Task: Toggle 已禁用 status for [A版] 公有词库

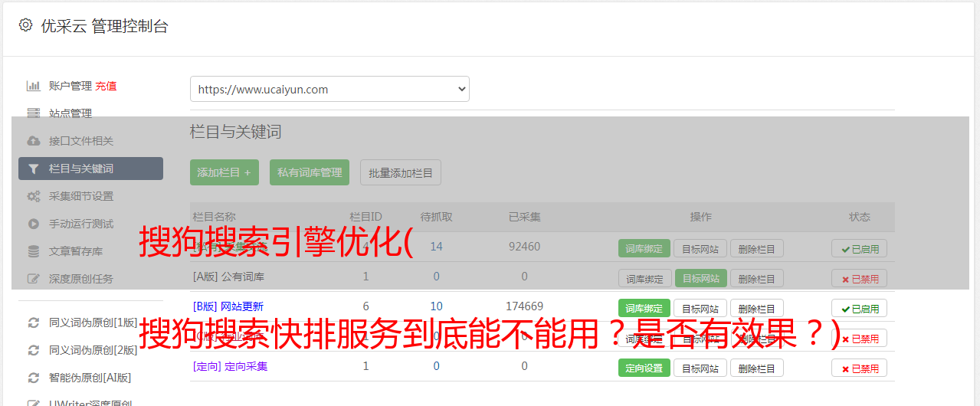Action: [x=859, y=278]
